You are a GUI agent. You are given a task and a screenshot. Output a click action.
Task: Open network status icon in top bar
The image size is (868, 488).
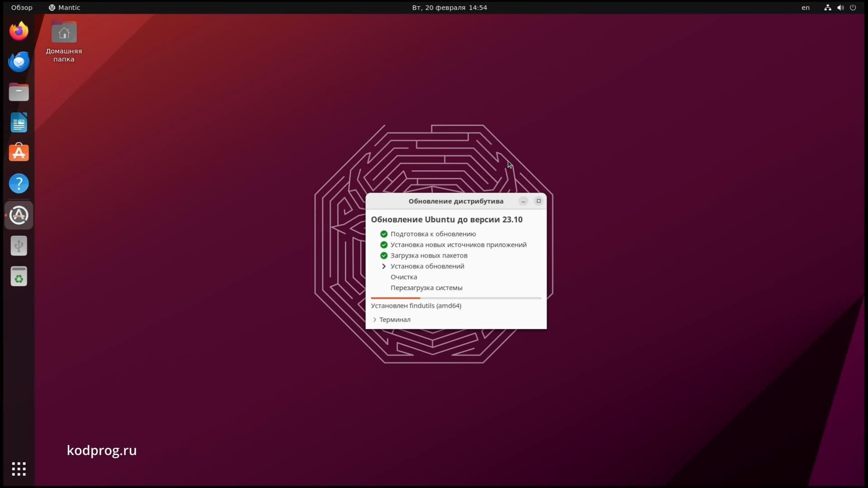pyautogui.click(x=828, y=8)
